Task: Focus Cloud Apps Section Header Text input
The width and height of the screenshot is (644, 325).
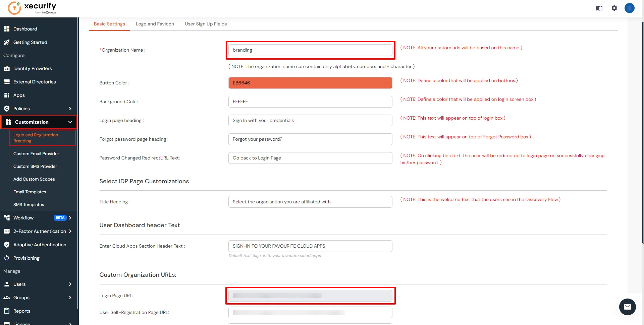Action: pos(310,246)
